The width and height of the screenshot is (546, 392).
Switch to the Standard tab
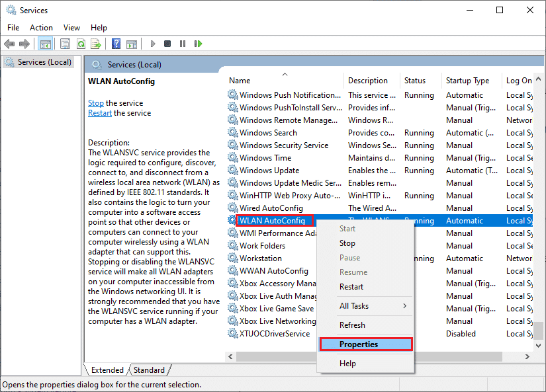(x=150, y=370)
